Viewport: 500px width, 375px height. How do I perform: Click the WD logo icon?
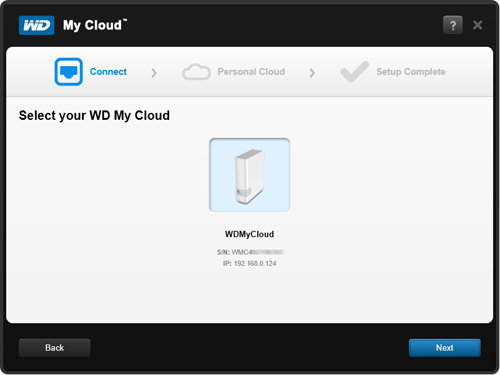pos(37,25)
